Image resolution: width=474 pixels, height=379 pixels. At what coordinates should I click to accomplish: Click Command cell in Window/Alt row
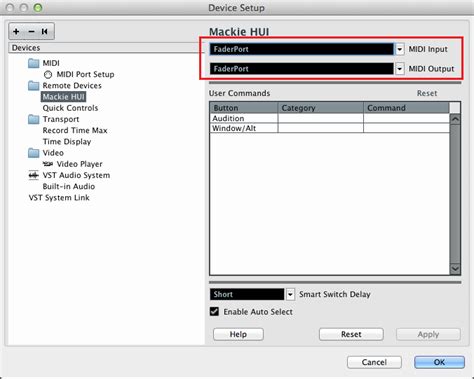coord(406,128)
